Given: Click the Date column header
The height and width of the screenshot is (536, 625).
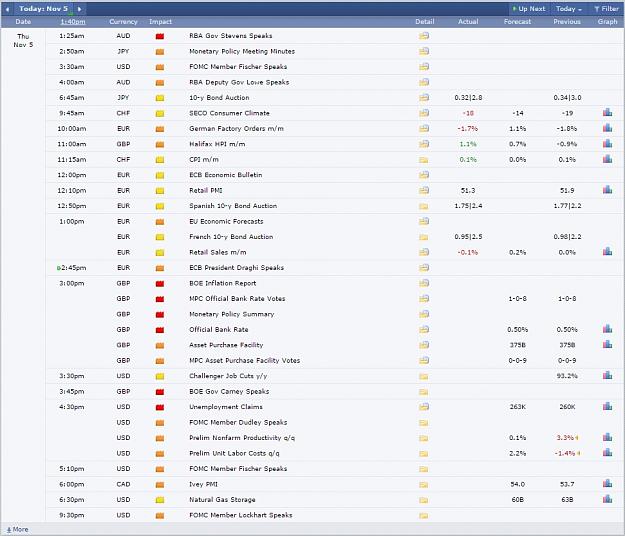Looking at the screenshot, I should 23,22.
